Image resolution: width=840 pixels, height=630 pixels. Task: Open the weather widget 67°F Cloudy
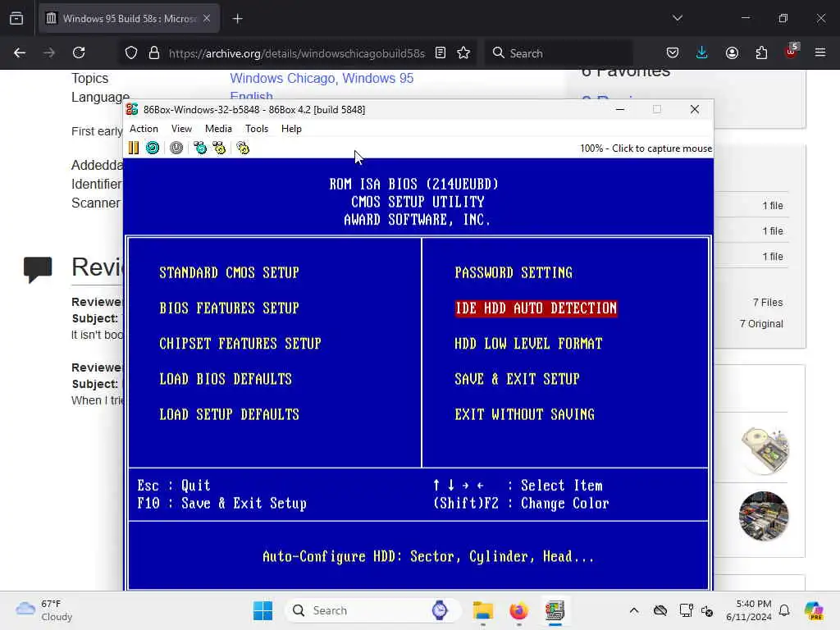click(44, 610)
